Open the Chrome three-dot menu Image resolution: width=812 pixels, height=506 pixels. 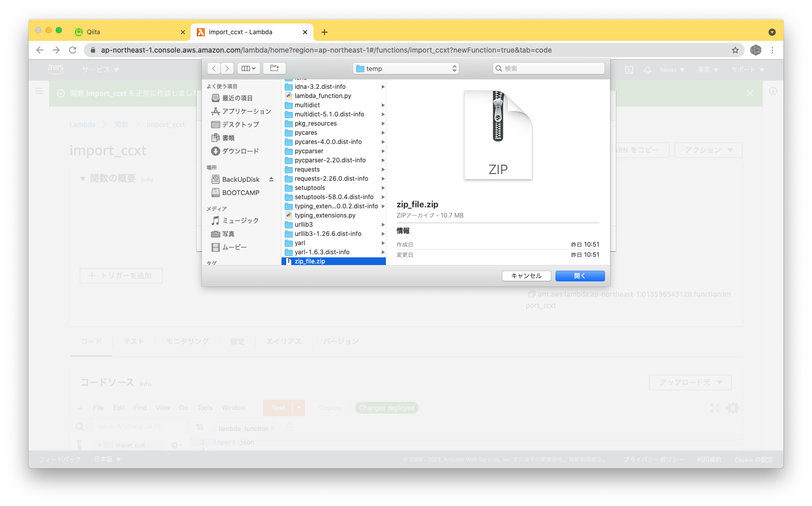coord(772,50)
